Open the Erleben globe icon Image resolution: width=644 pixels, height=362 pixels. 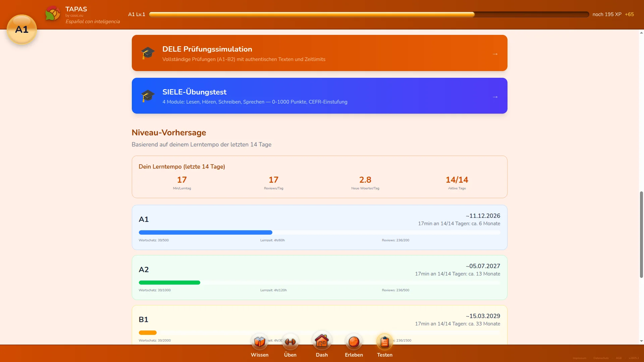[354, 342]
